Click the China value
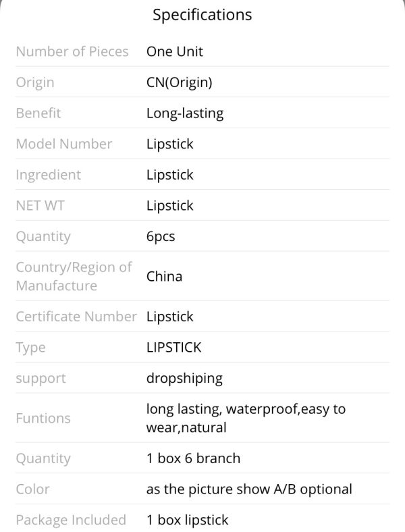405x532 pixels. [164, 276]
